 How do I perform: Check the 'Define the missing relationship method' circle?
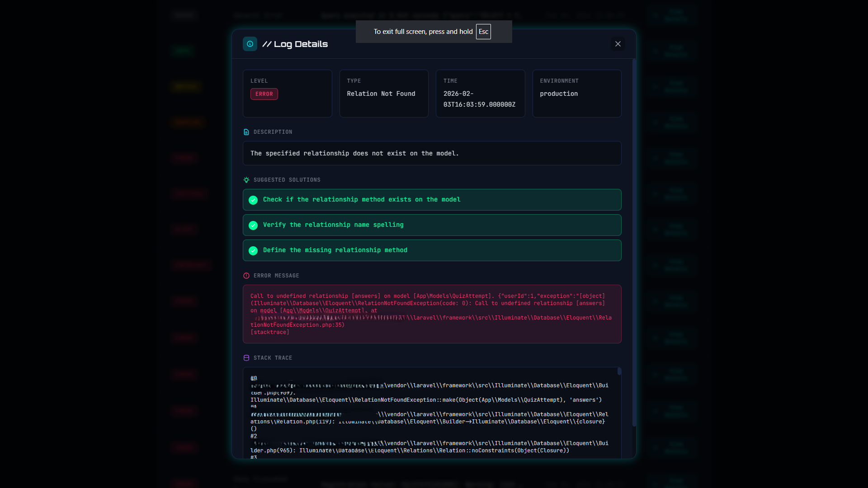(x=253, y=251)
